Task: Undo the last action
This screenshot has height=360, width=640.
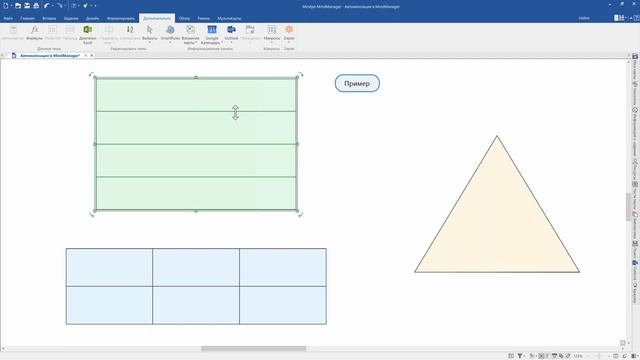Action: point(47,6)
